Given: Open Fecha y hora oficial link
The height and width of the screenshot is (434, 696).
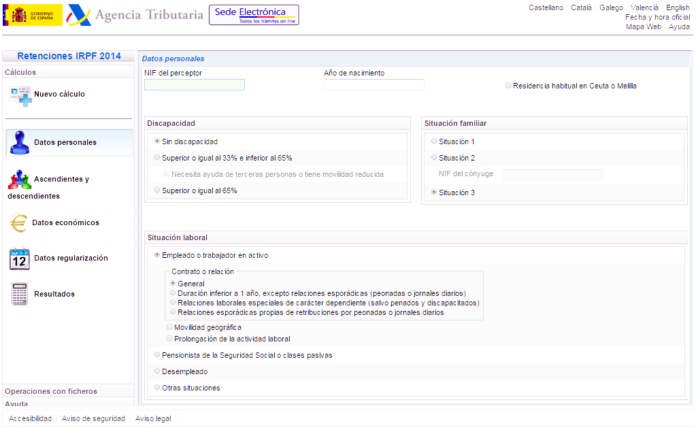Looking at the screenshot, I should point(657,17).
